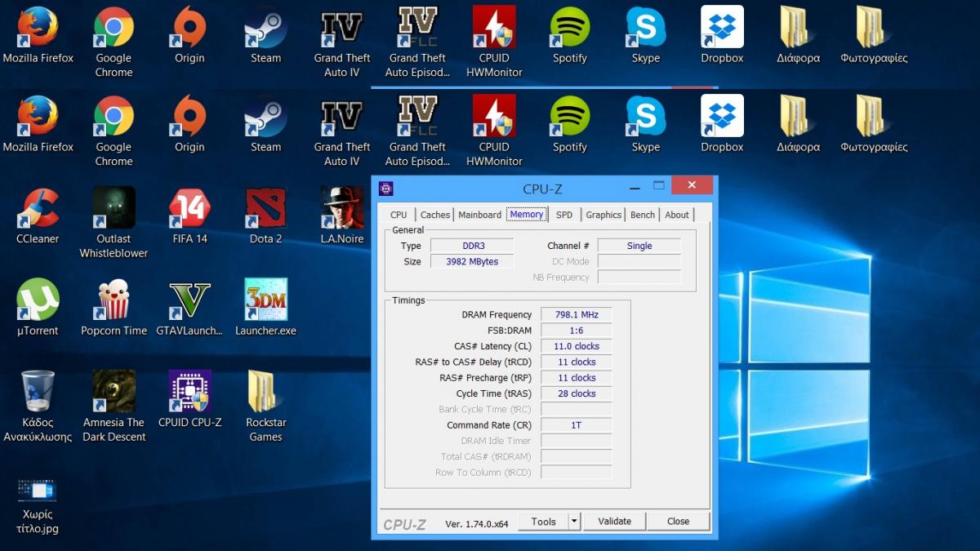
Task: Go to the SPD tab
Action: pos(564,215)
